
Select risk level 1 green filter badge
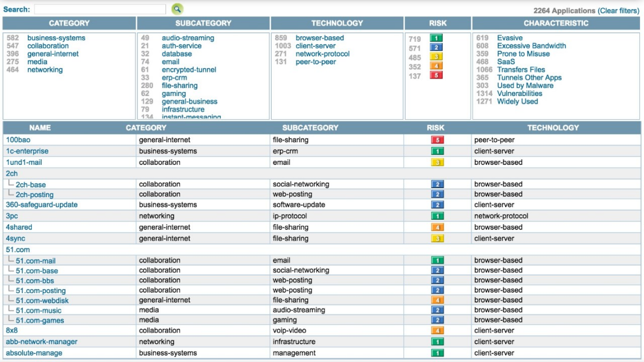(436, 38)
